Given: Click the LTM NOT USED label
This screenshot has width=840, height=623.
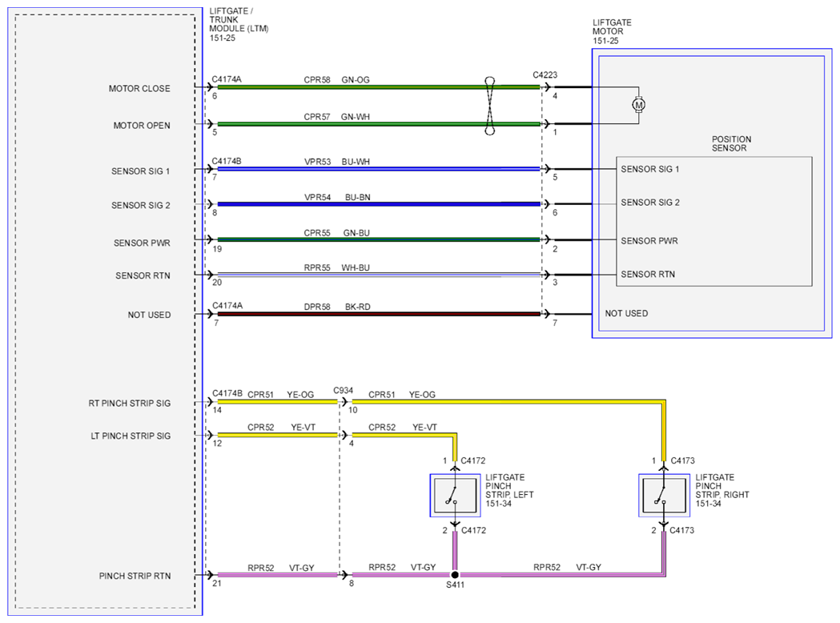Looking at the screenshot, I should tap(149, 315).
